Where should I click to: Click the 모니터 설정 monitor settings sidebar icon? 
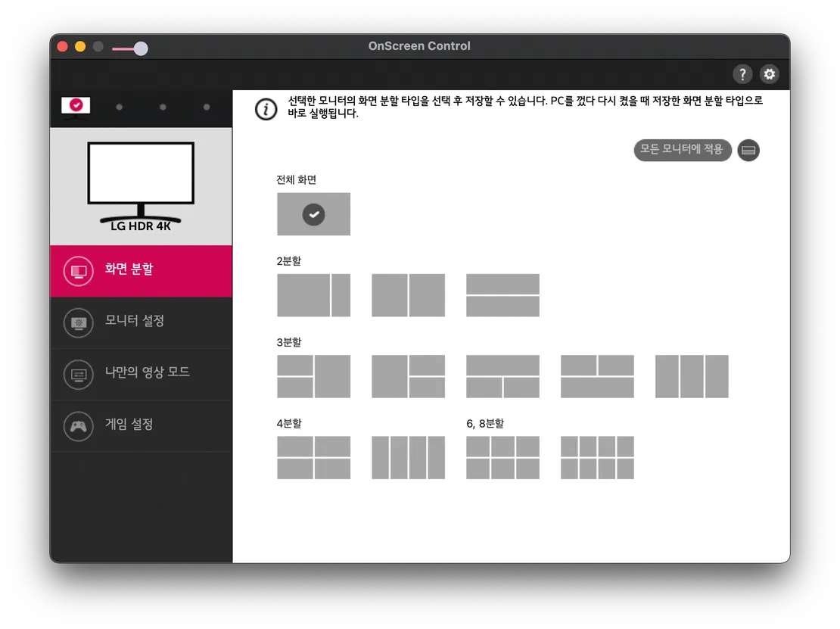tap(78, 322)
